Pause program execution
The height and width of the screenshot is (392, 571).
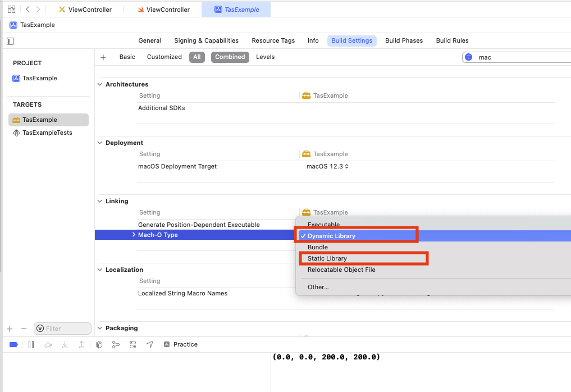31,344
